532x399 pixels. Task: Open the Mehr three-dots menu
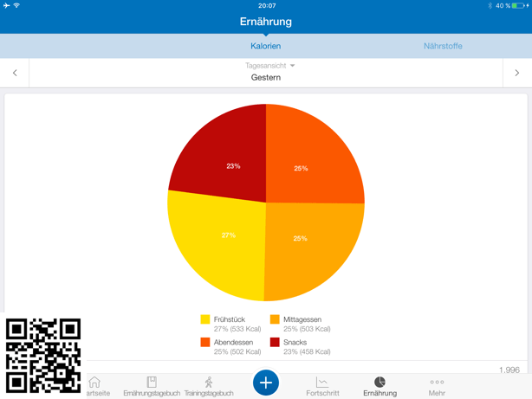(x=437, y=383)
